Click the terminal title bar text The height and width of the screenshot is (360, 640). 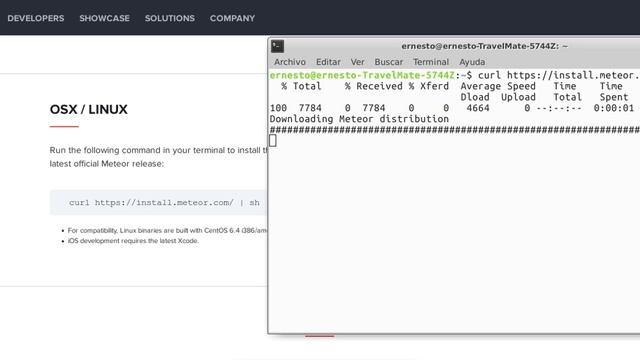[484, 46]
